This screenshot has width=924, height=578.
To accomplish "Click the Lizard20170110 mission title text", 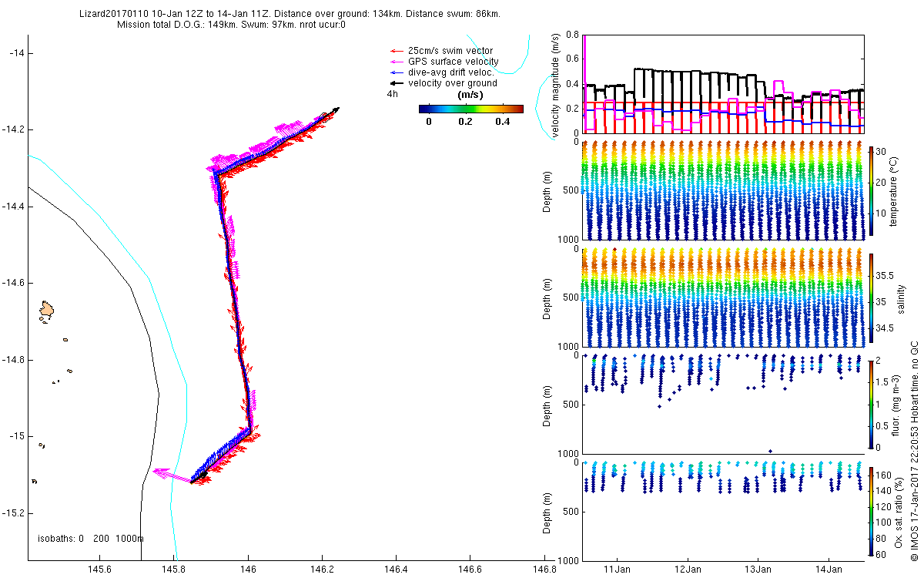I will pos(116,14).
